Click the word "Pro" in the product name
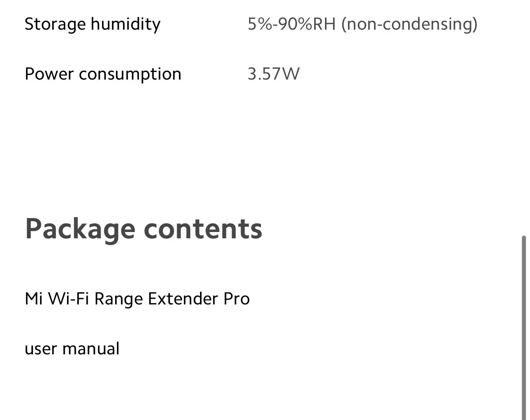This screenshot has width=530, height=420. tap(236, 299)
